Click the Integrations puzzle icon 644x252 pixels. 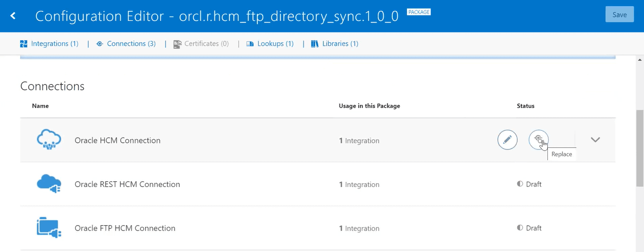[24, 44]
